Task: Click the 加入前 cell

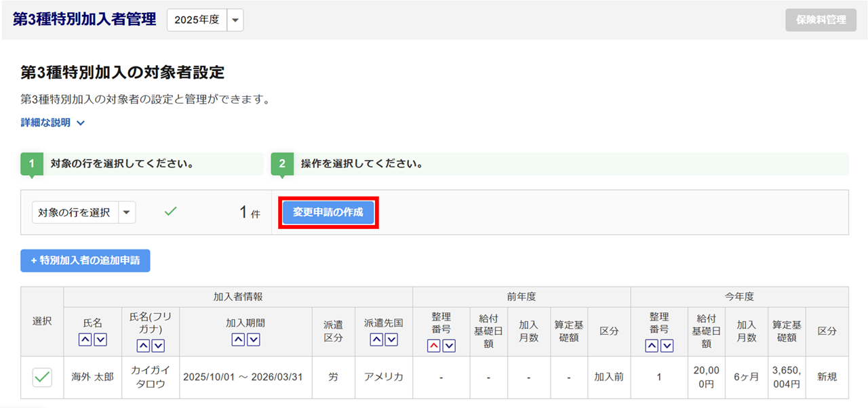Action: click(609, 377)
